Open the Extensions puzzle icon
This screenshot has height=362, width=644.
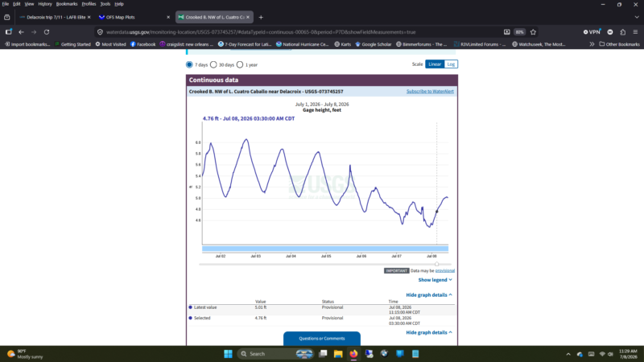pyautogui.click(x=623, y=32)
